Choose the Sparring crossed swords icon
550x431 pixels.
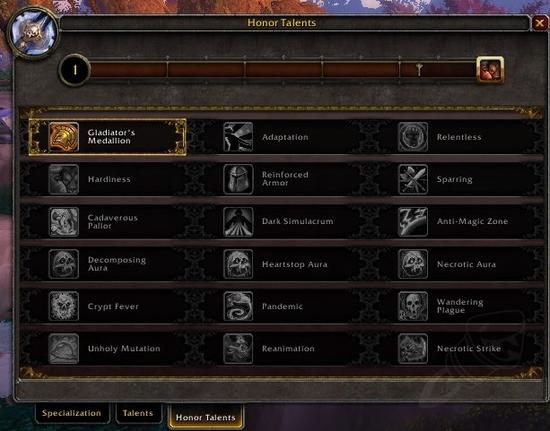pyautogui.click(x=413, y=179)
